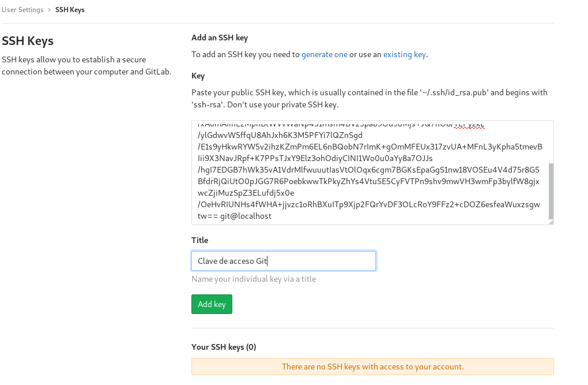Click the SSH Keys breadcrumb item

point(70,10)
